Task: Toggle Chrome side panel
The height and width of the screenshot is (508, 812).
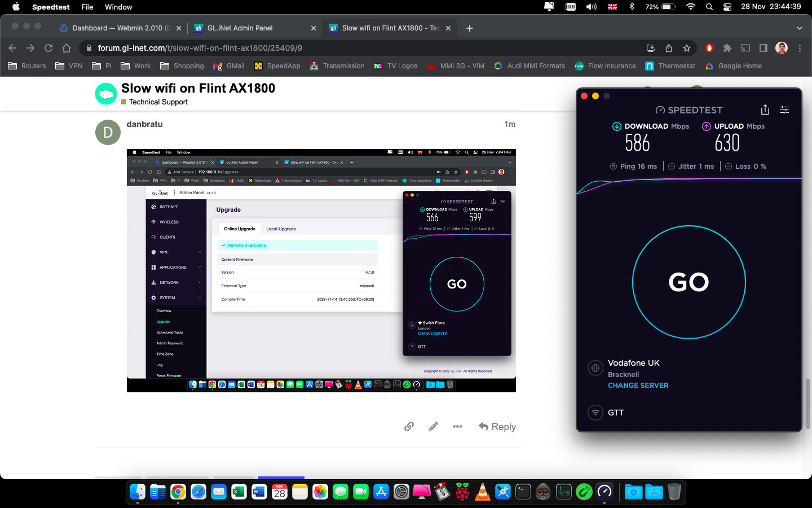Action: (x=764, y=48)
